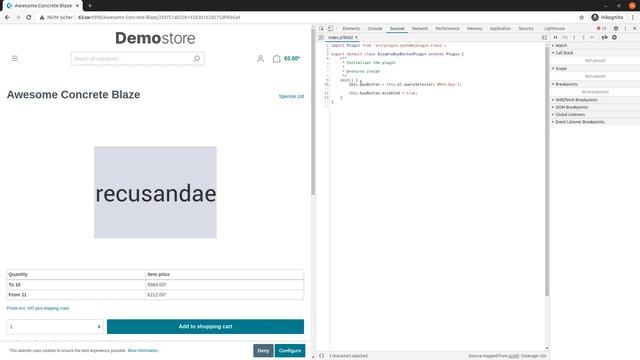Bookmark this page with star
The height and width of the screenshot is (360, 640).
point(582,18)
